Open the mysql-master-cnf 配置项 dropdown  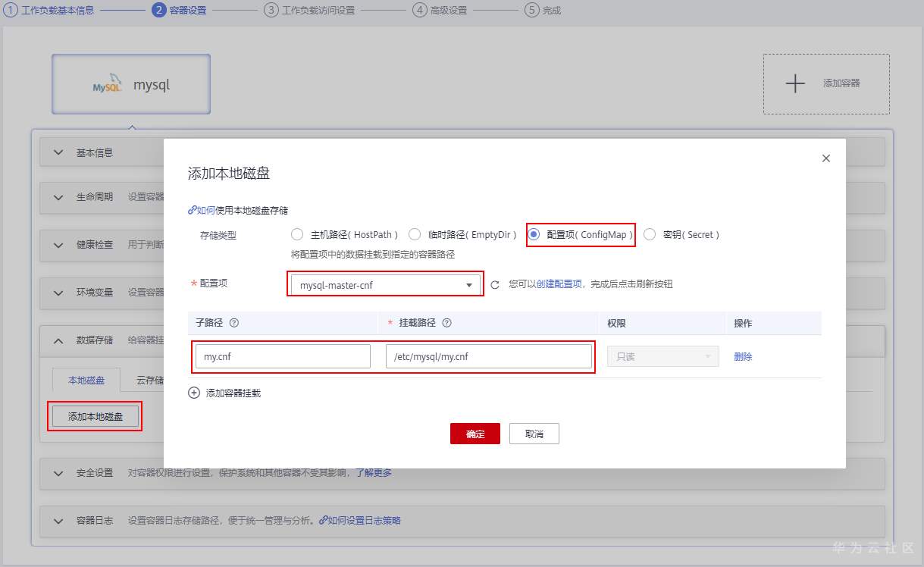[x=385, y=285]
